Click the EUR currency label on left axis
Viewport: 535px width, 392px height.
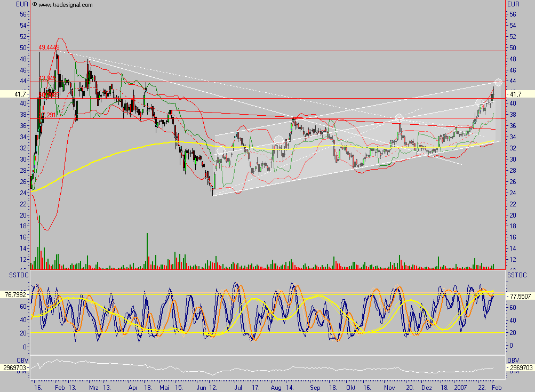(22, 4)
